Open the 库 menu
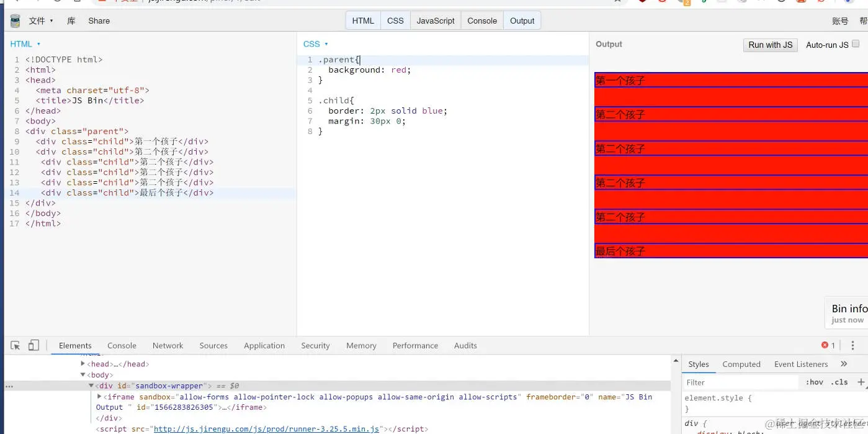 click(x=71, y=21)
